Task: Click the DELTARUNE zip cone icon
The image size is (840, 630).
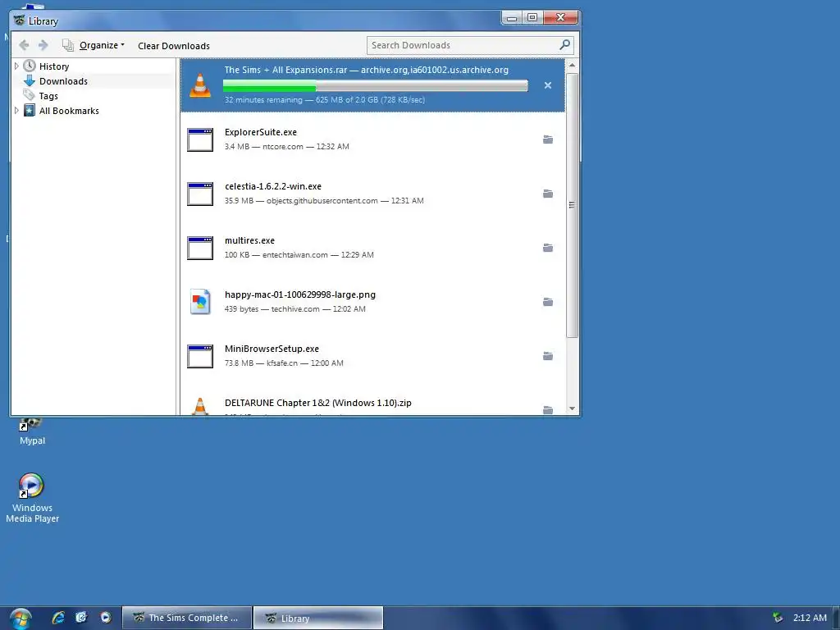Action: click(x=200, y=406)
